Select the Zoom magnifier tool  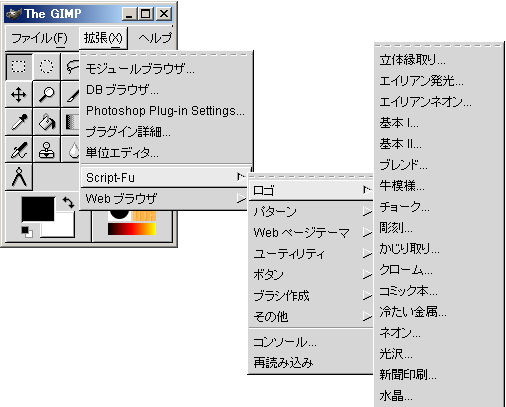point(47,94)
